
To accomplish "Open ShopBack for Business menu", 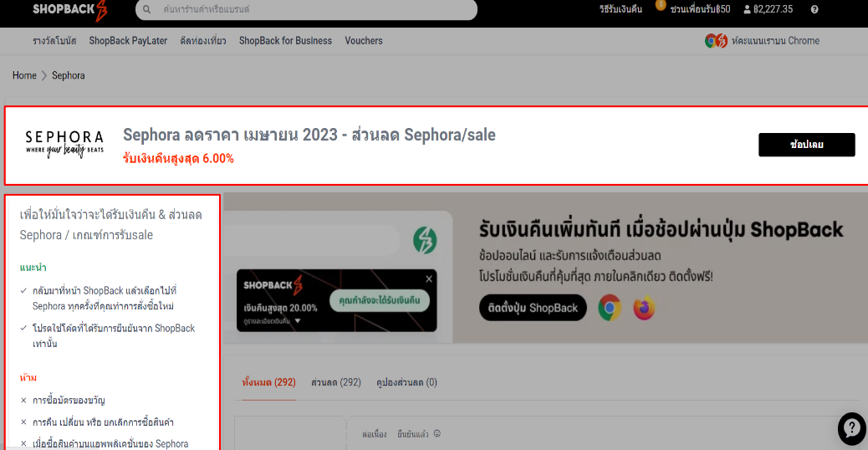I will [285, 41].
